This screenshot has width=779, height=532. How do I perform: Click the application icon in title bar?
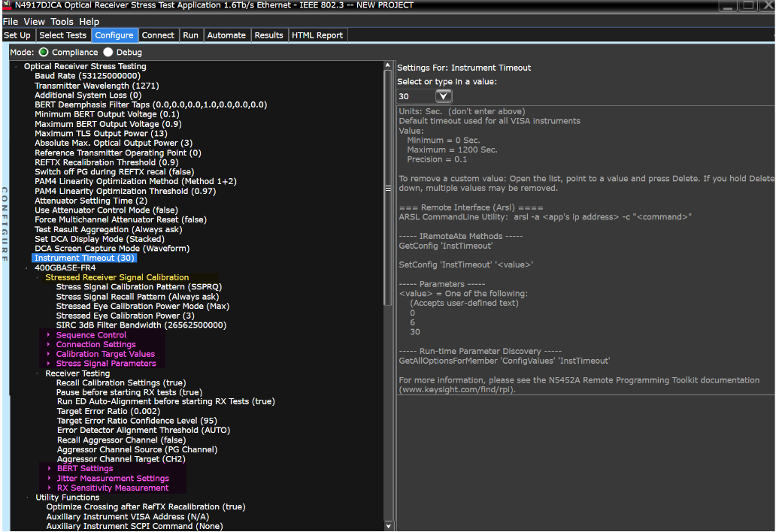point(7,5)
